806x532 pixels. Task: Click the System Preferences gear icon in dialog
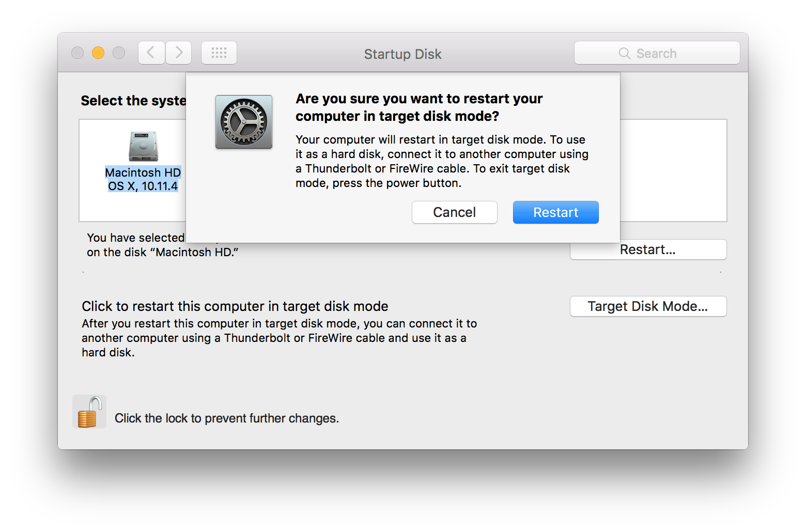(243, 122)
